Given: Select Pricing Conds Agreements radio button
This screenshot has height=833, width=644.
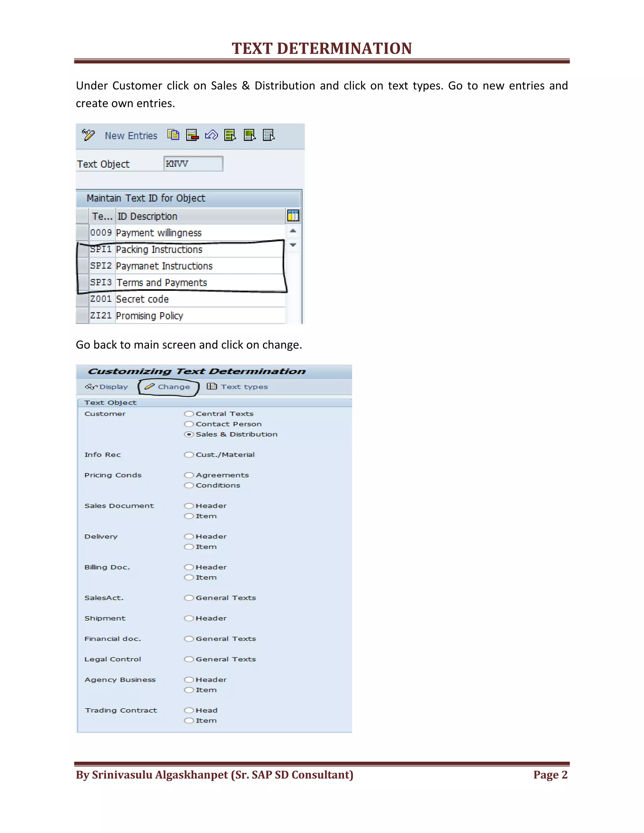Looking at the screenshot, I should tap(189, 475).
